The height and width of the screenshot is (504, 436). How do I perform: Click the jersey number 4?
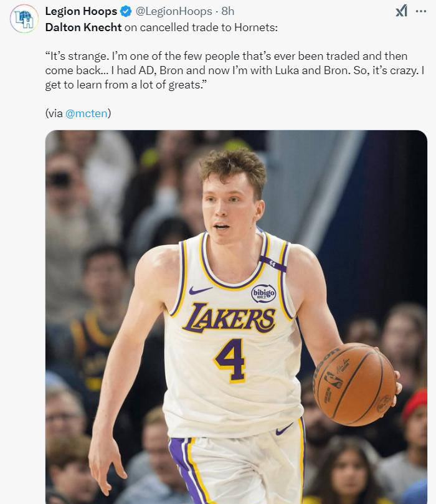(229, 359)
